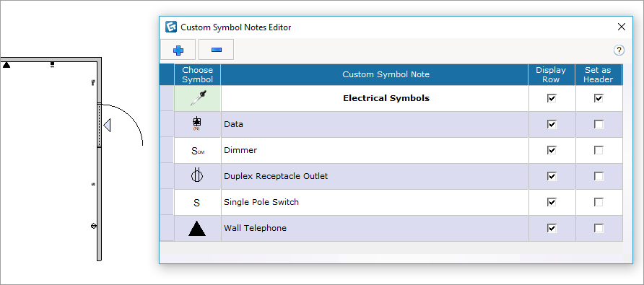The image size is (644, 285).
Task: Enable Set as Header for Data
Action: click(x=599, y=124)
